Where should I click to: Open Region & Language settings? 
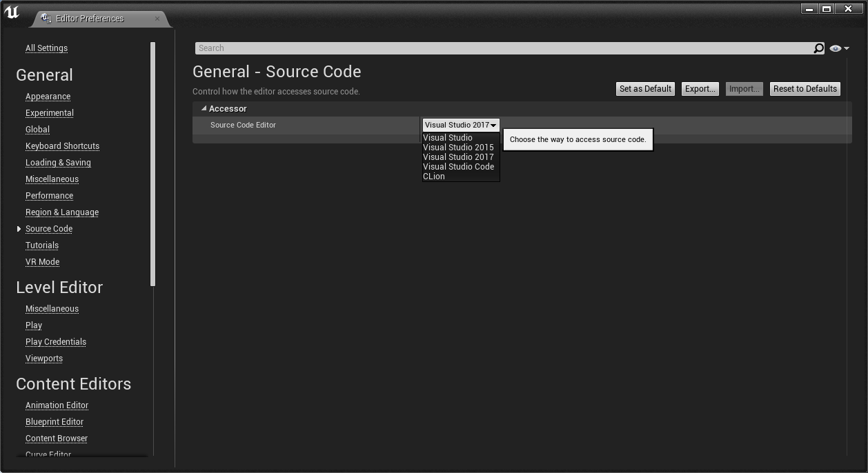(x=62, y=212)
